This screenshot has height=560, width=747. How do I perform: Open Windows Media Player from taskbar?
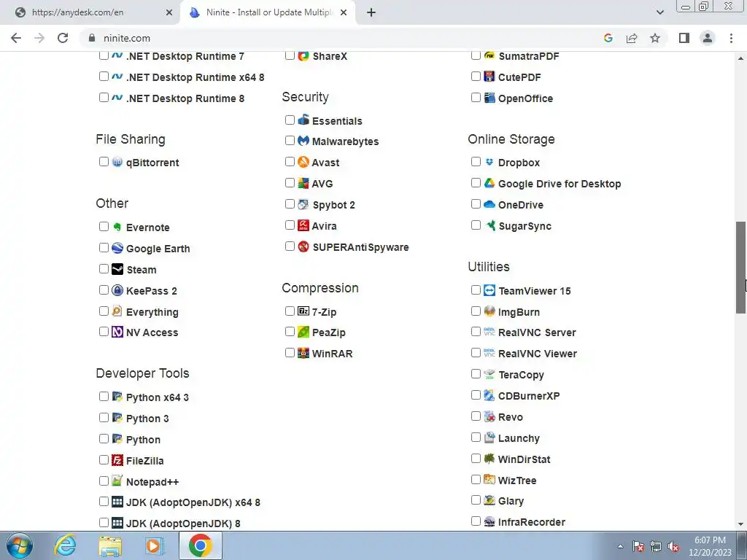(x=155, y=545)
